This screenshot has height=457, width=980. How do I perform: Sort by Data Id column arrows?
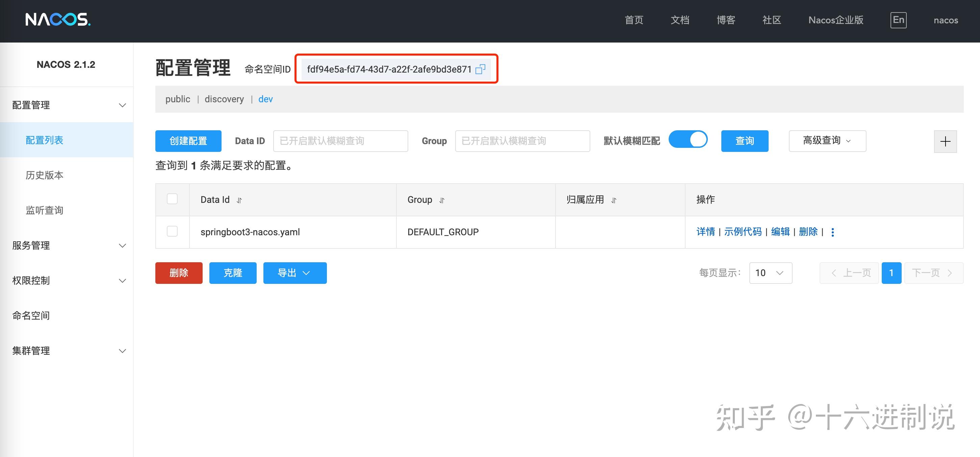239,200
